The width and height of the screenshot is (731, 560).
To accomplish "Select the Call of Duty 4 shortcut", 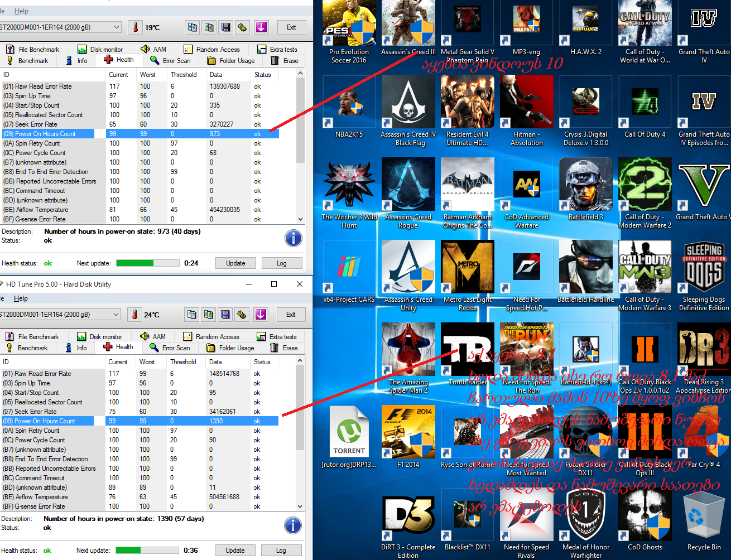I will click(645, 107).
